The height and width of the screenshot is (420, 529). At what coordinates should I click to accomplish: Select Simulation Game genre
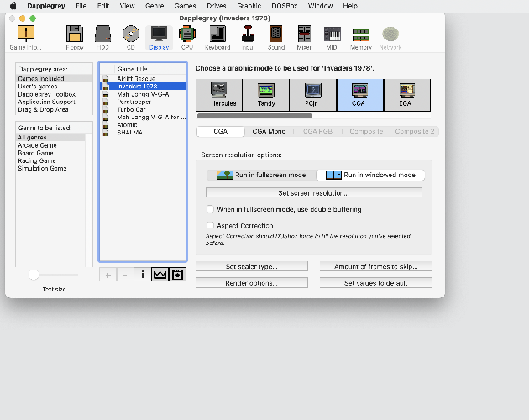click(50, 168)
